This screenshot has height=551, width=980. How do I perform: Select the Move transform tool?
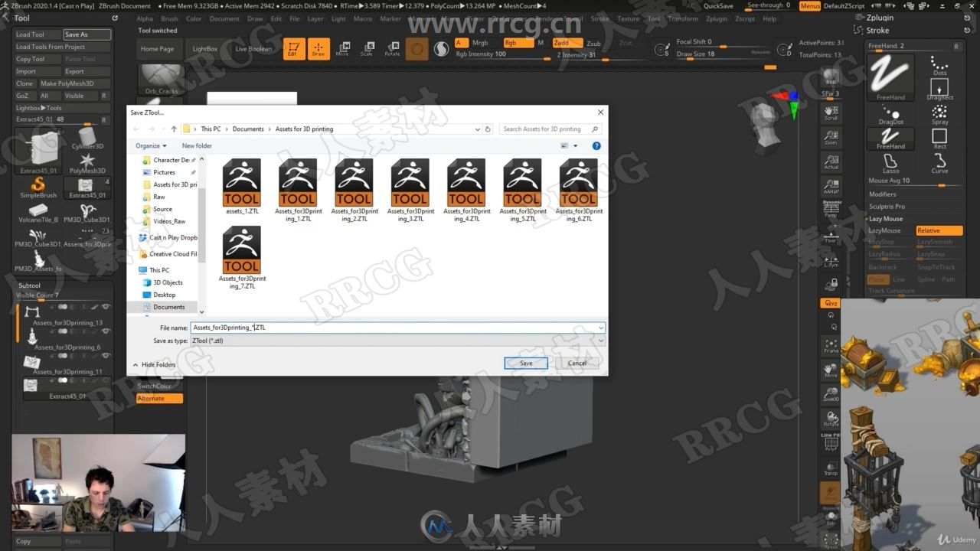[x=342, y=48]
